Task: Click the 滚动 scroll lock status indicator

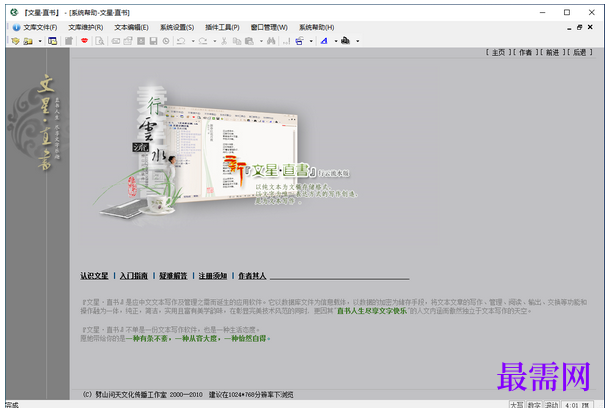Action: [552, 405]
